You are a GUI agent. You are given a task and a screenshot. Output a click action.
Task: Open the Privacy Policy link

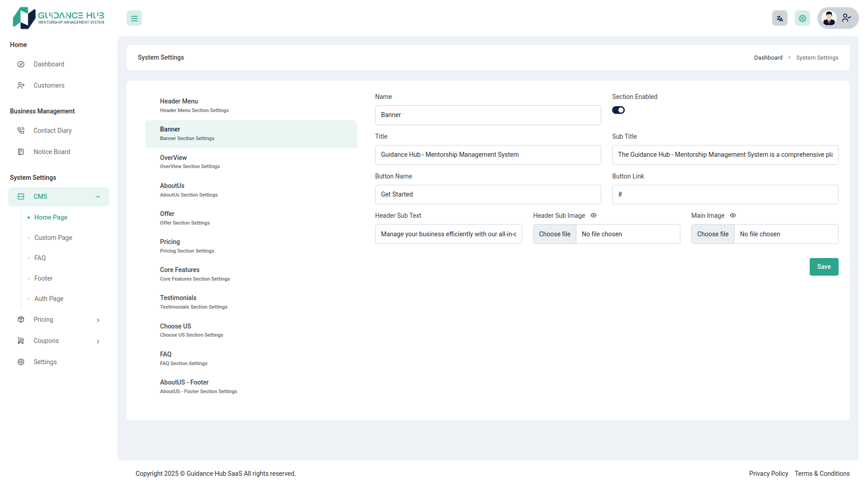768,473
